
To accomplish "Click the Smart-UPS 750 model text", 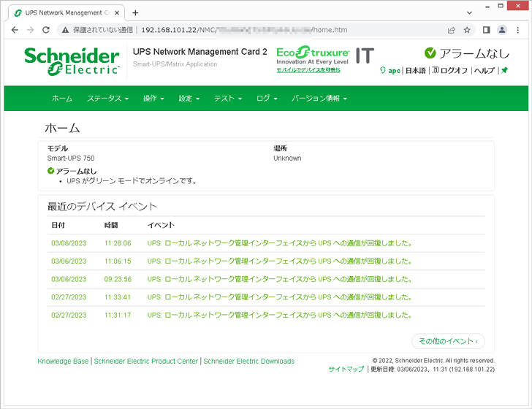I will pos(71,158).
